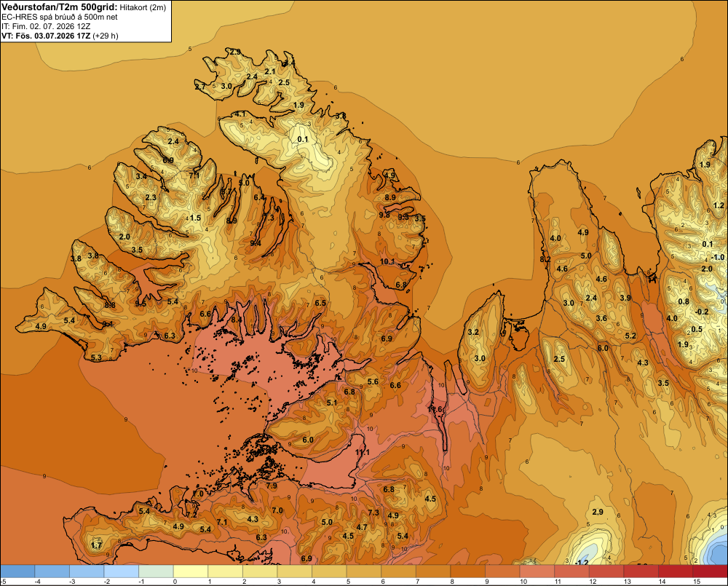This screenshot has height=586, width=728.
Task: Select the 1.7 value on southwest peninsula
Action: [96, 545]
